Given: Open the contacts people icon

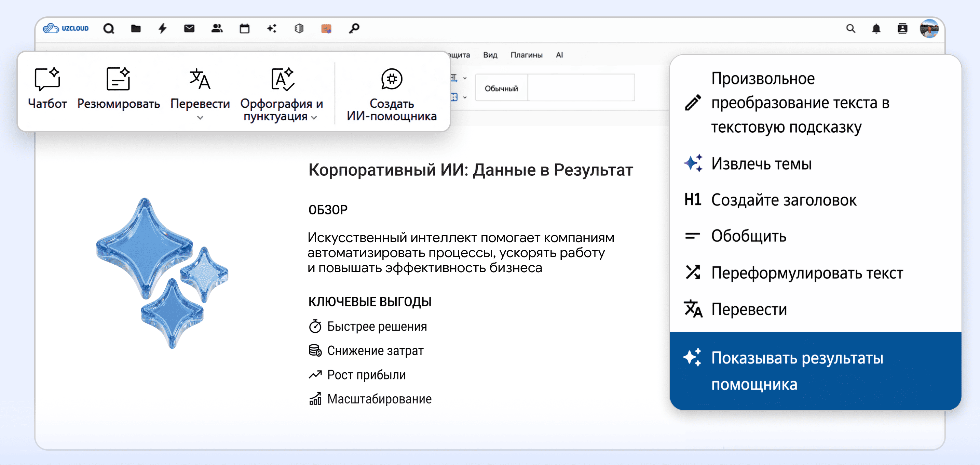Looking at the screenshot, I should (x=217, y=28).
